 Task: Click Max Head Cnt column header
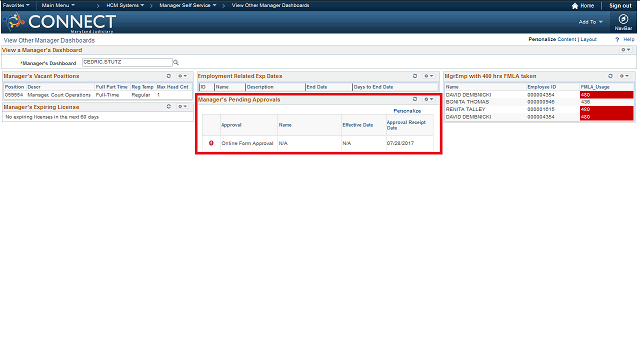[173, 87]
